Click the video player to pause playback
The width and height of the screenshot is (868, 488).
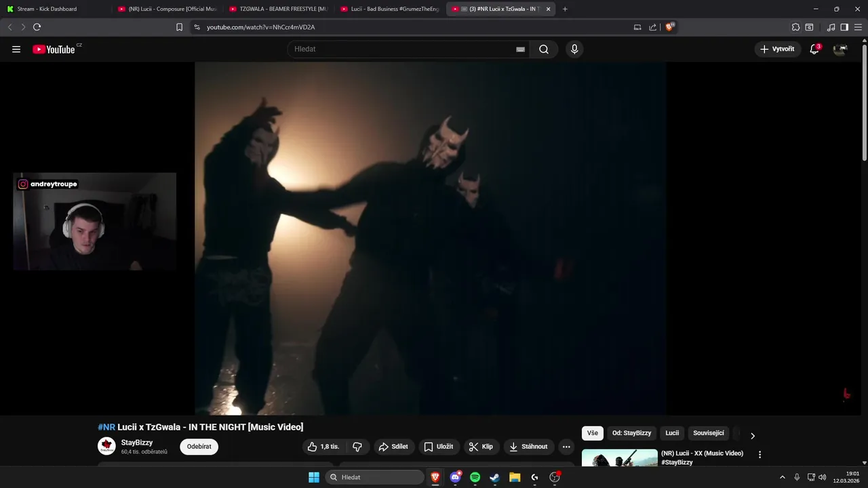point(431,239)
